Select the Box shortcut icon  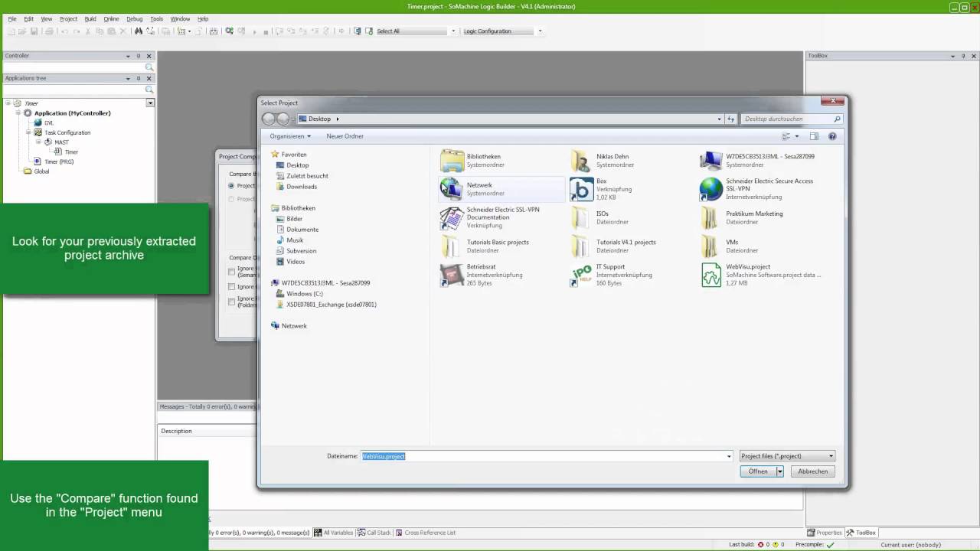coord(582,189)
